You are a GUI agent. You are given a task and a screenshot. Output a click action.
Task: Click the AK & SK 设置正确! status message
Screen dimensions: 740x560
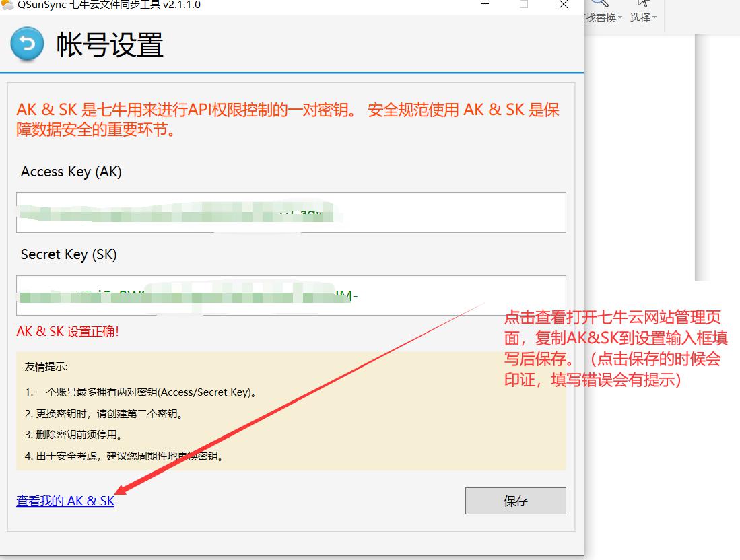[x=67, y=332]
